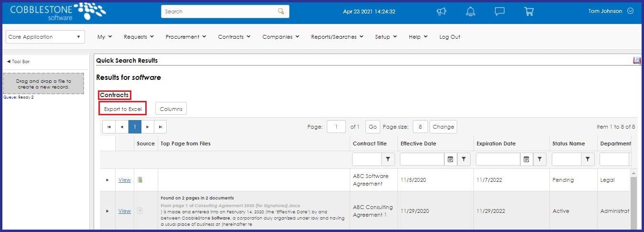Go to last page of results
Image resolution: width=644 pixels, height=232 pixels.
(161, 127)
